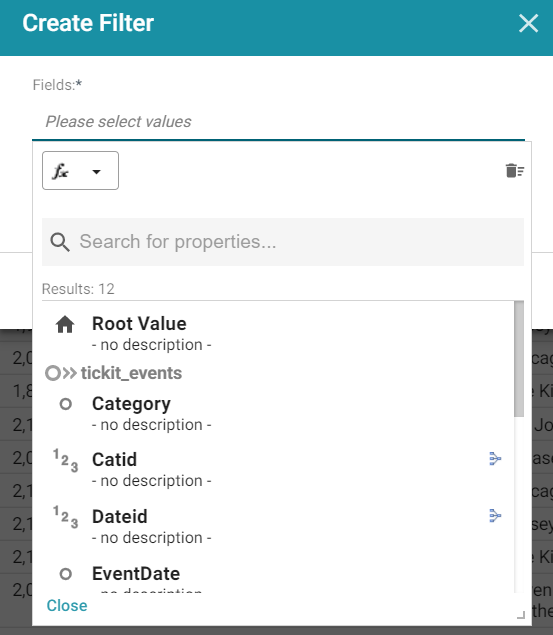Focus the Search for properties field
This screenshot has width=553, height=635.
pos(283,242)
